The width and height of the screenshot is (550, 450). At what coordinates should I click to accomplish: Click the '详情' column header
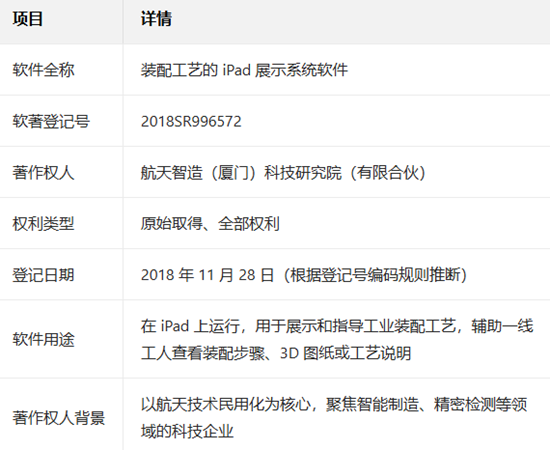pyautogui.click(x=156, y=19)
